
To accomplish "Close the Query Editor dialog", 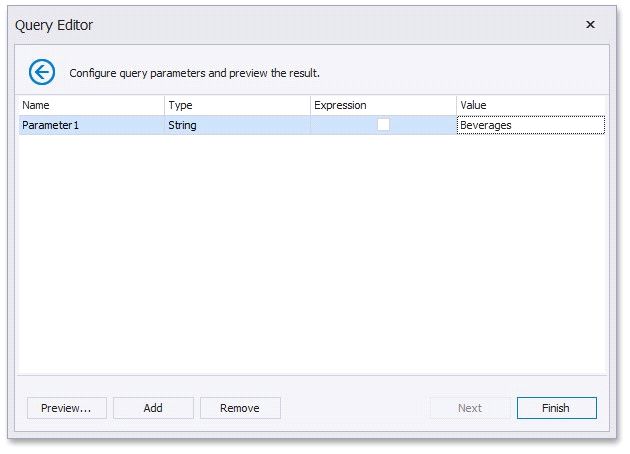I will point(590,24).
